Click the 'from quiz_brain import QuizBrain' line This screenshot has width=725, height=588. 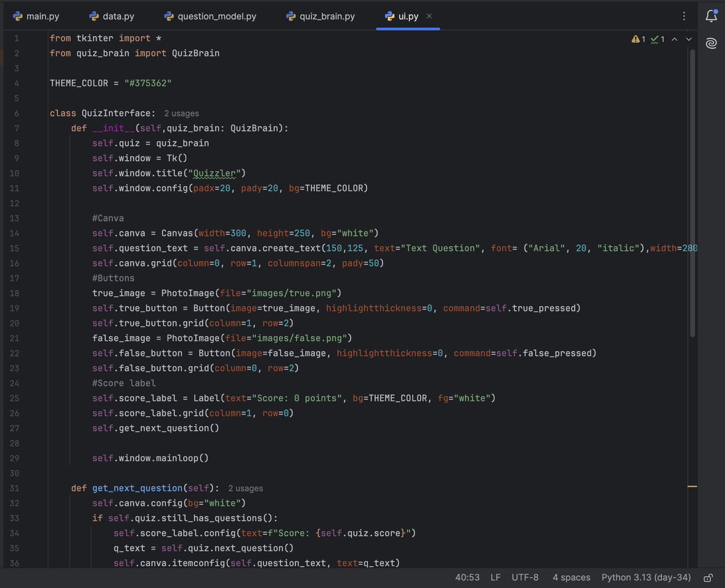(x=135, y=53)
